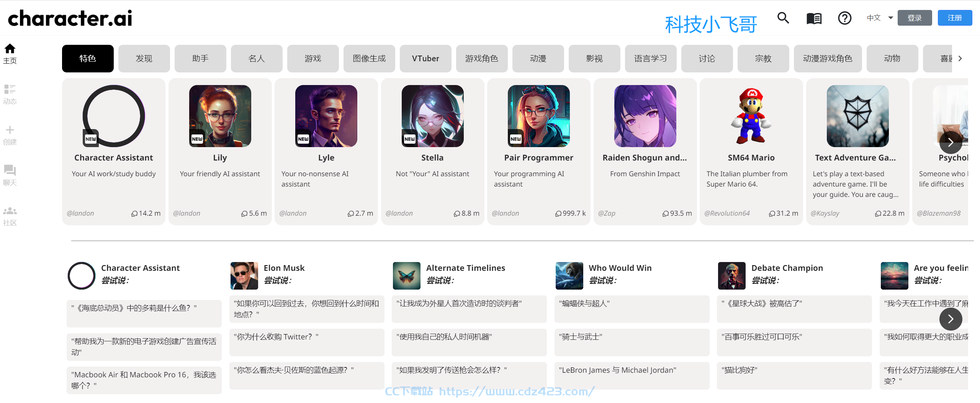This screenshot has width=980, height=403.
Task: Open the 动态 feed sidebar icon
Action: [x=10, y=89]
